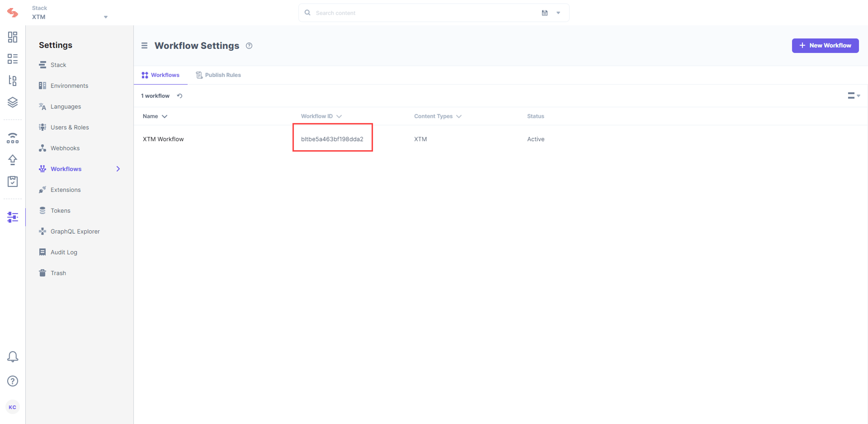Open the Assets layers icon in left rail

(x=12, y=102)
